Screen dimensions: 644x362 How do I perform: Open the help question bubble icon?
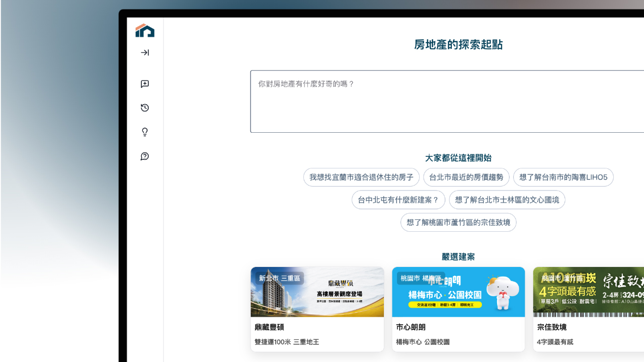[x=145, y=157]
